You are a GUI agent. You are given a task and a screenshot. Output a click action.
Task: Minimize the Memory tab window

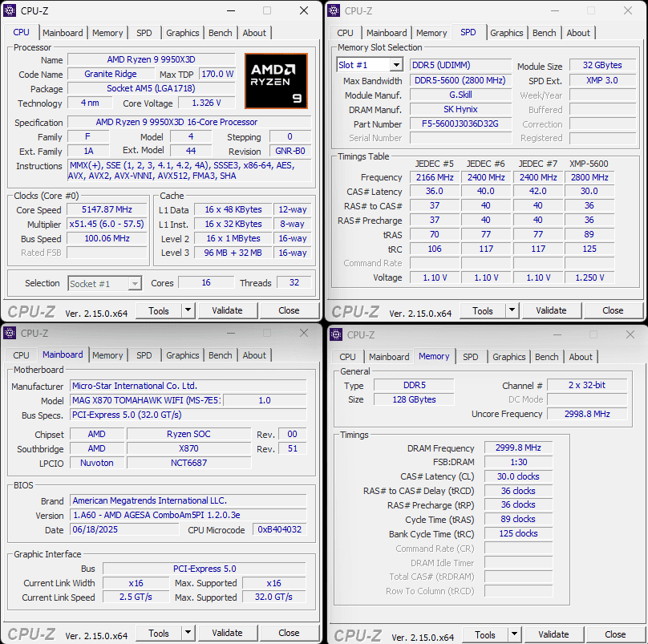557,334
